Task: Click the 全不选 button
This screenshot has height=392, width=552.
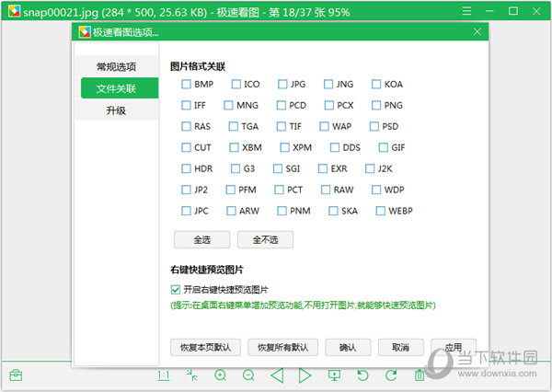Action: (266, 240)
